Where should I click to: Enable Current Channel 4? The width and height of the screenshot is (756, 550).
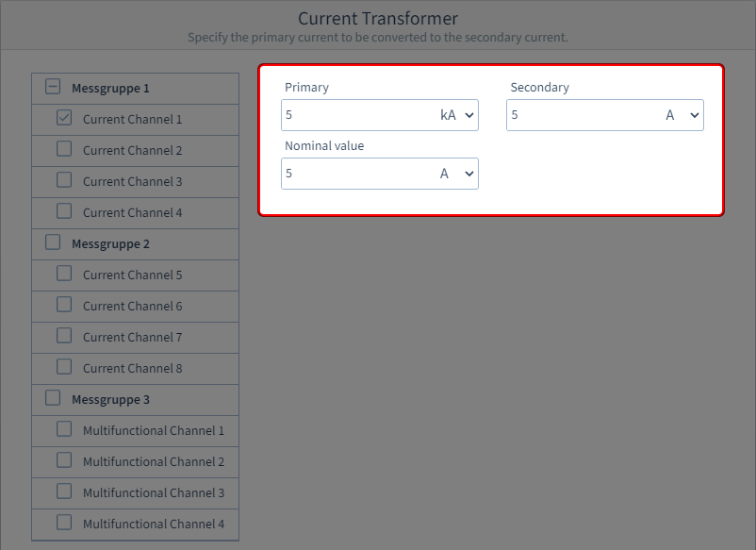coord(63,212)
